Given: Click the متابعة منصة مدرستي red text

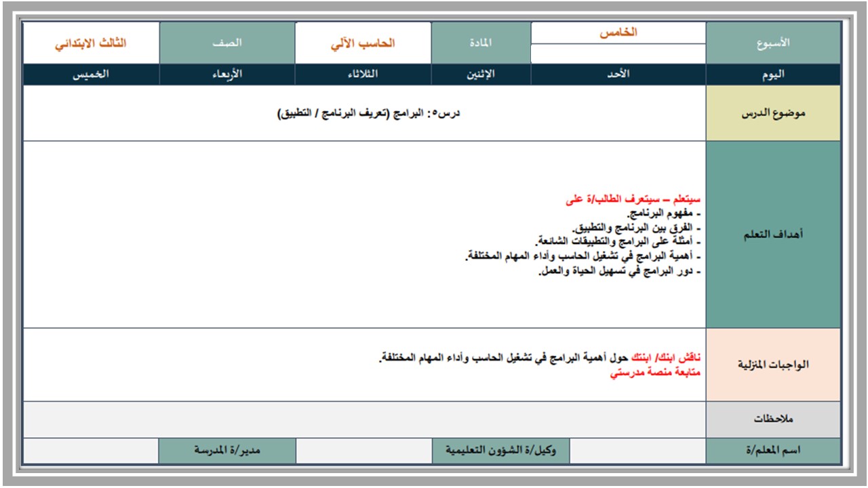Looking at the screenshot, I should pos(656,373).
